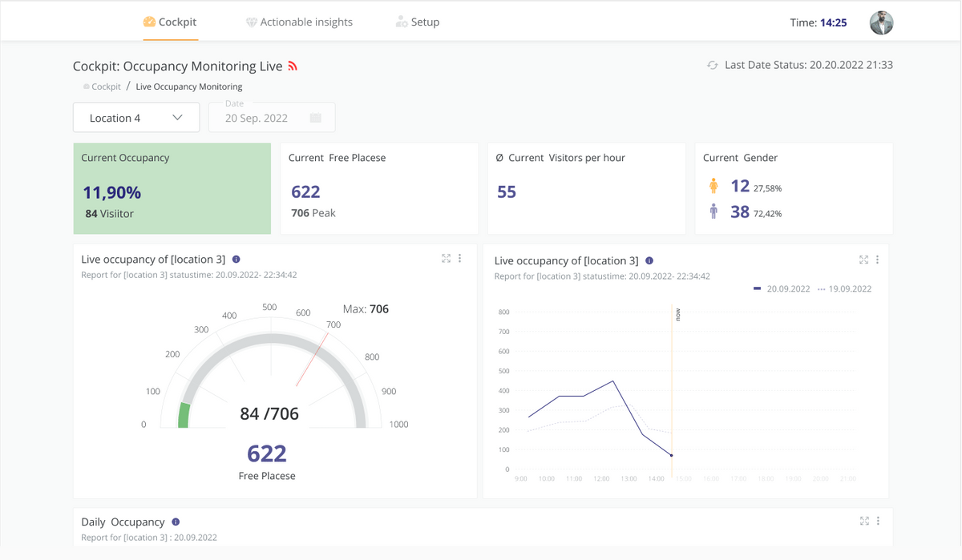Open the gauge panel three-dot menu
The image size is (962, 560).
(460, 258)
